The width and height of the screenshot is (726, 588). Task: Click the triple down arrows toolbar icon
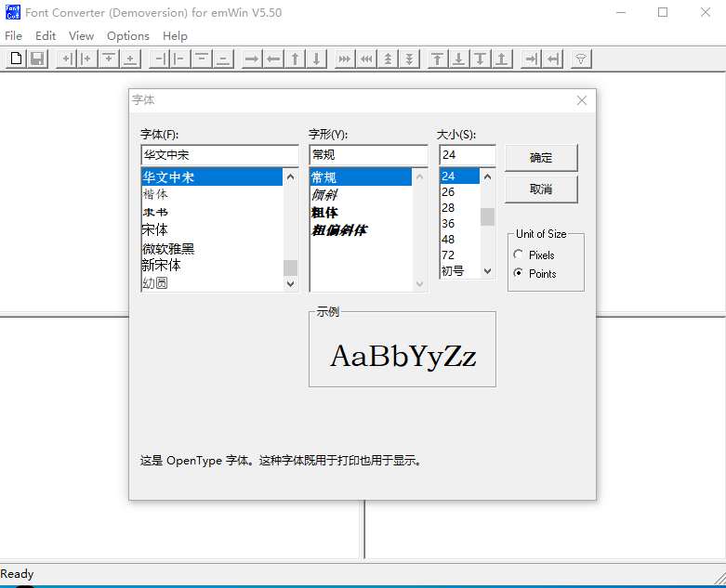pos(410,59)
